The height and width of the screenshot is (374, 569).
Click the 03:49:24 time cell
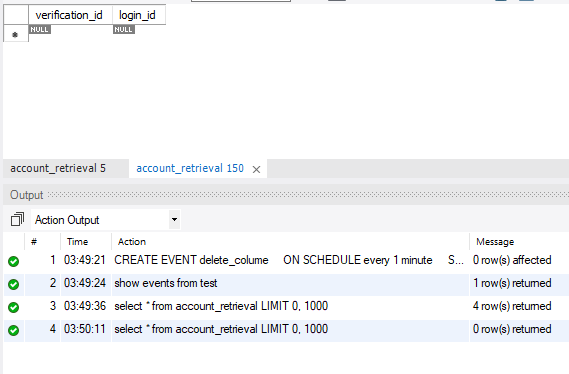(85, 283)
